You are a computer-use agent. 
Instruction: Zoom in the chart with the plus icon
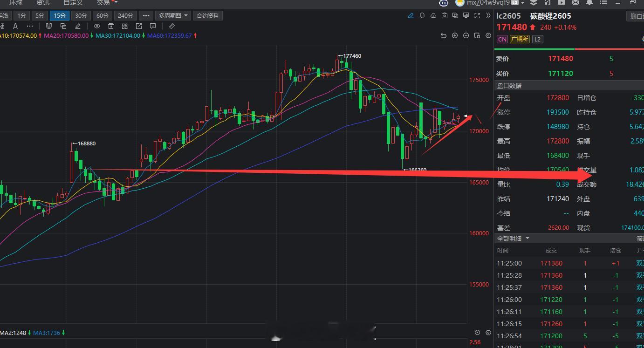[455, 35]
